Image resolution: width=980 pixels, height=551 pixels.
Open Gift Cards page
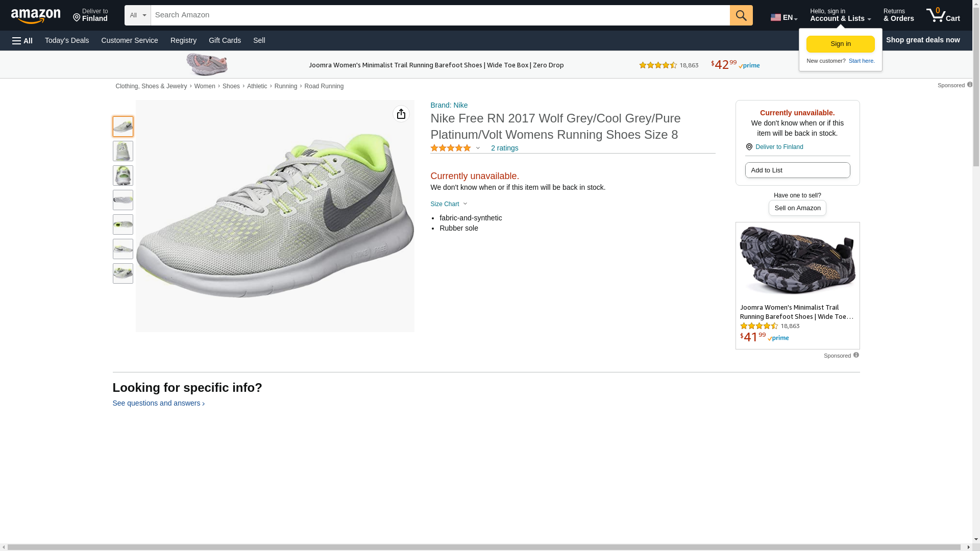tap(225, 40)
